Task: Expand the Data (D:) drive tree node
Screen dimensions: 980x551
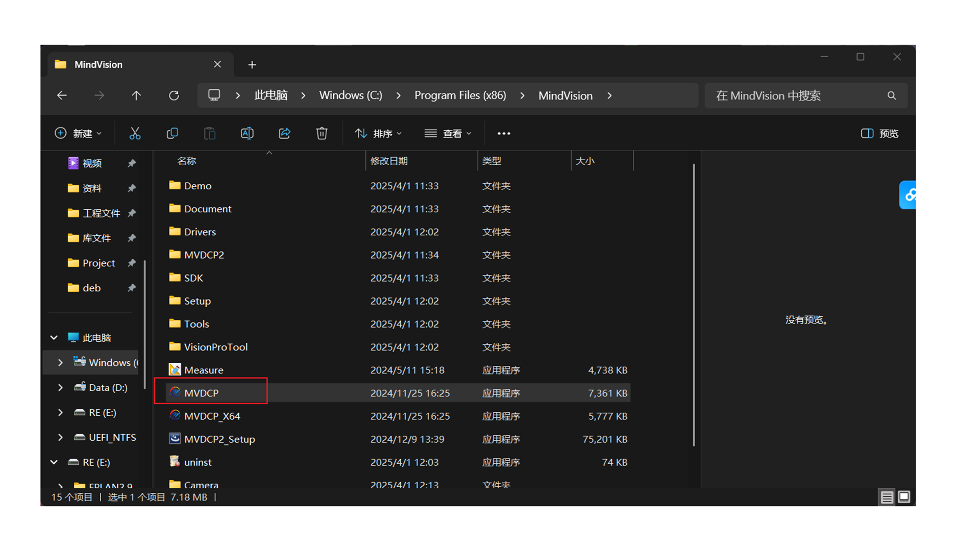Action: (x=60, y=387)
